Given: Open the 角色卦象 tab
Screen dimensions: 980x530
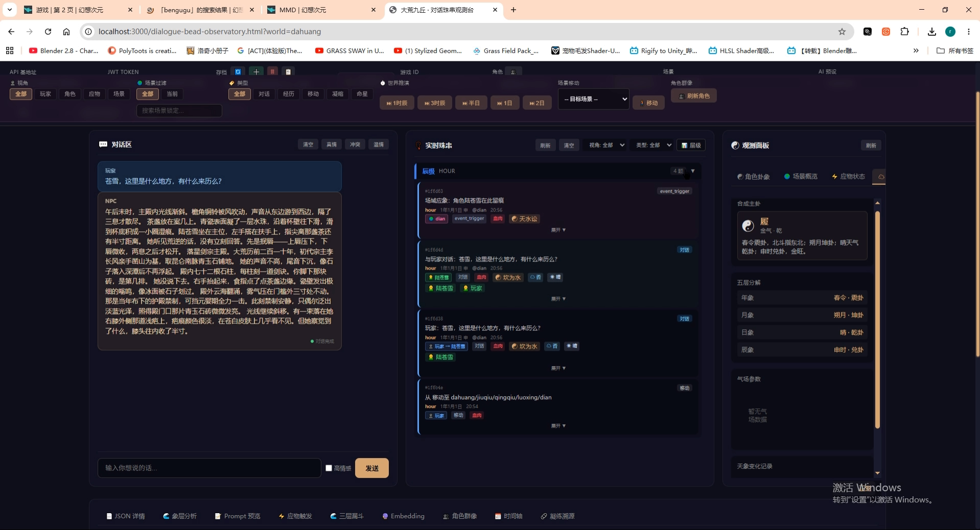Looking at the screenshot, I should tap(753, 177).
